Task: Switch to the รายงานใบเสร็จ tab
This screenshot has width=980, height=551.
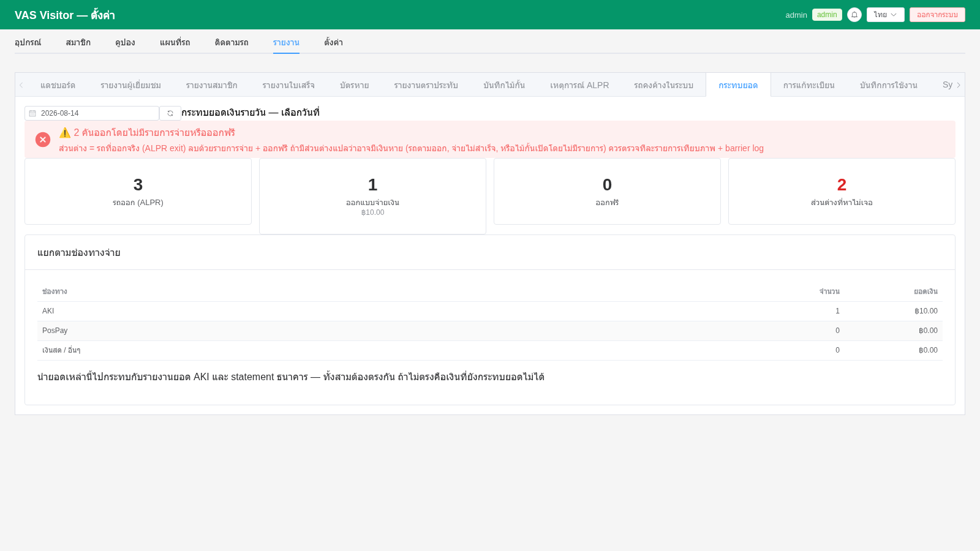Action: click(288, 85)
